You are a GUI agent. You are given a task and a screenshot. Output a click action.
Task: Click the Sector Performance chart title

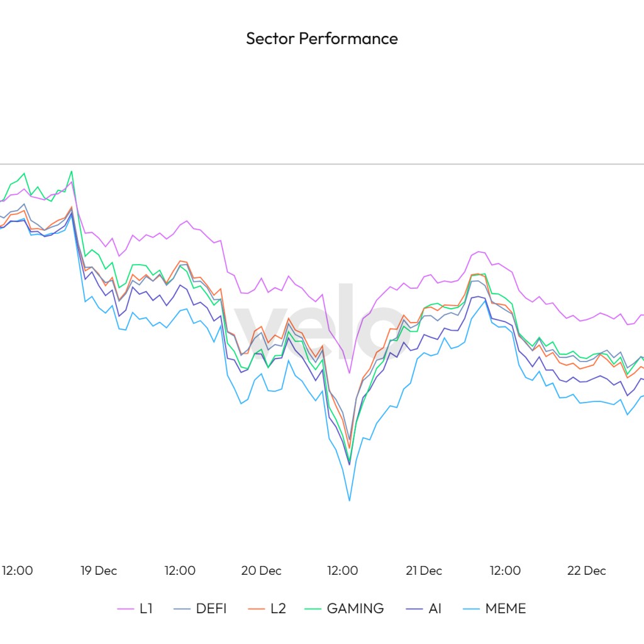pos(322,38)
